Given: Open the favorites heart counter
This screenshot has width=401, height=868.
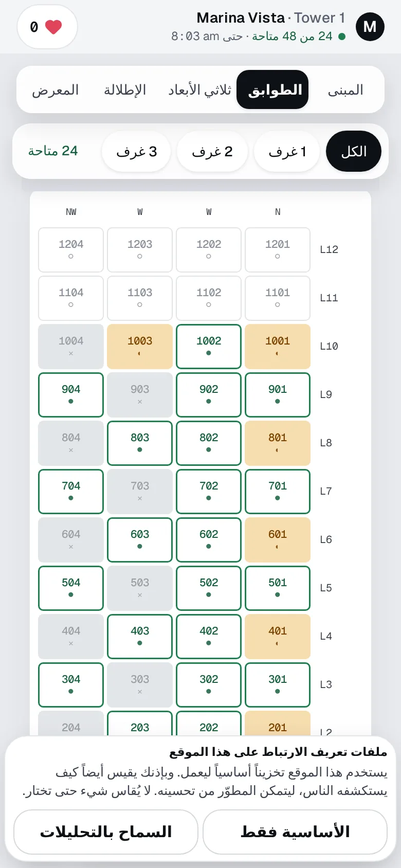Looking at the screenshot, I should (x=47, y=27).
